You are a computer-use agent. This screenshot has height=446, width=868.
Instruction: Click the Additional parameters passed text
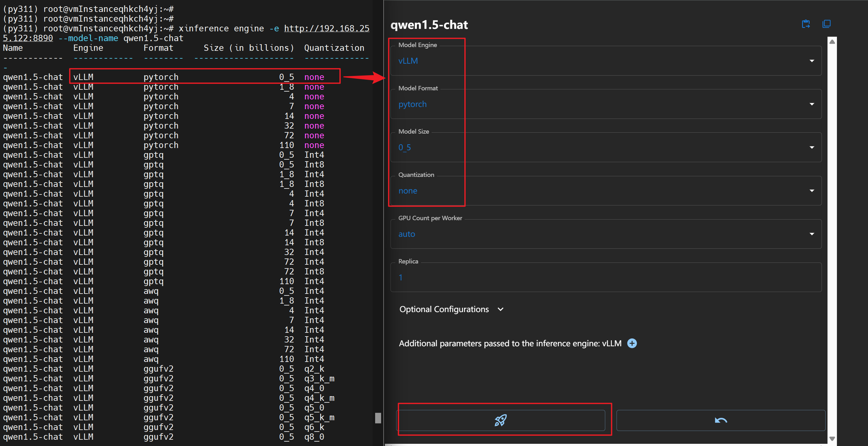tap(510, 343)
